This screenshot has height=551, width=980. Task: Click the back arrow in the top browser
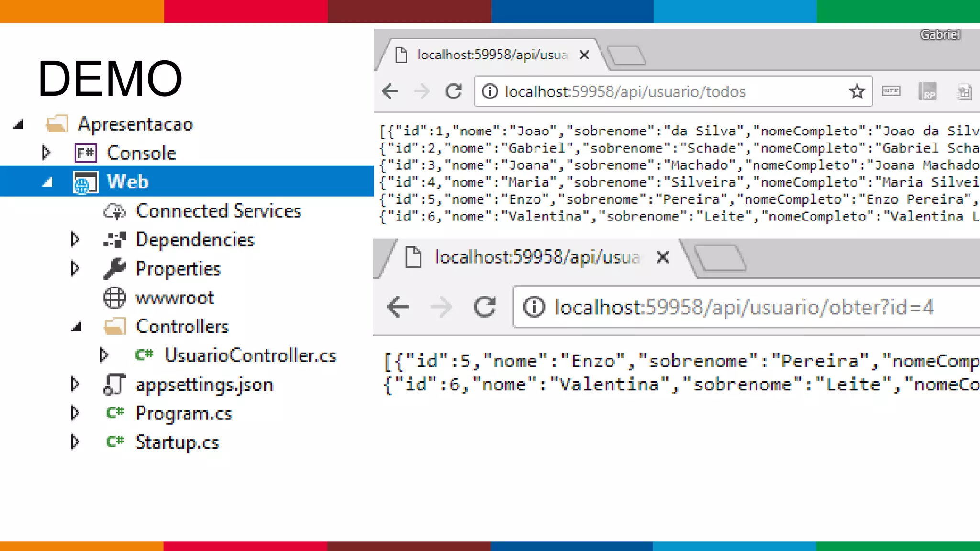click(390, 91)
